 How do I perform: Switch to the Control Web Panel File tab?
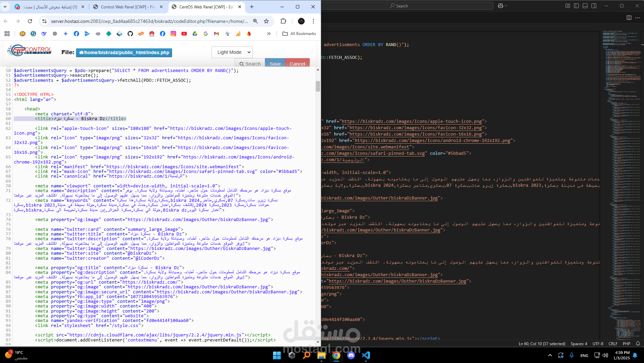click(x=128, y=7)
